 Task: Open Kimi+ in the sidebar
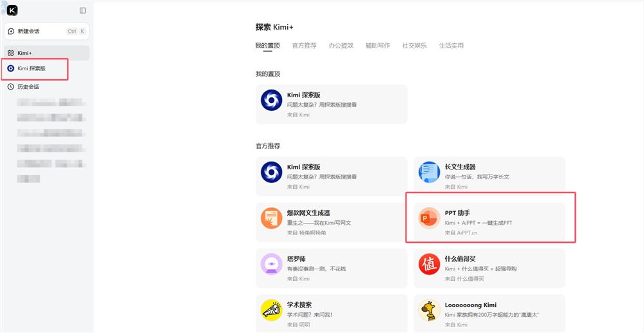(x=47, y=53)
